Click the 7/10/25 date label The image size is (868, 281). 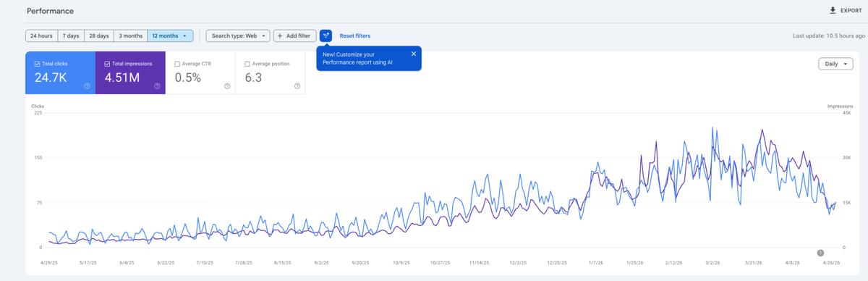coord(205,263)
